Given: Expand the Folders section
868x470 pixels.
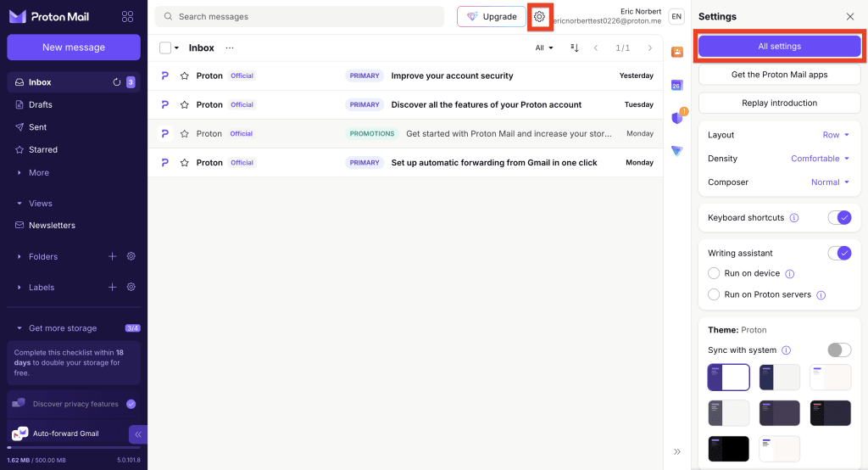Looking at the screenshot, I should pyautogui.click(x=37, y=256).
